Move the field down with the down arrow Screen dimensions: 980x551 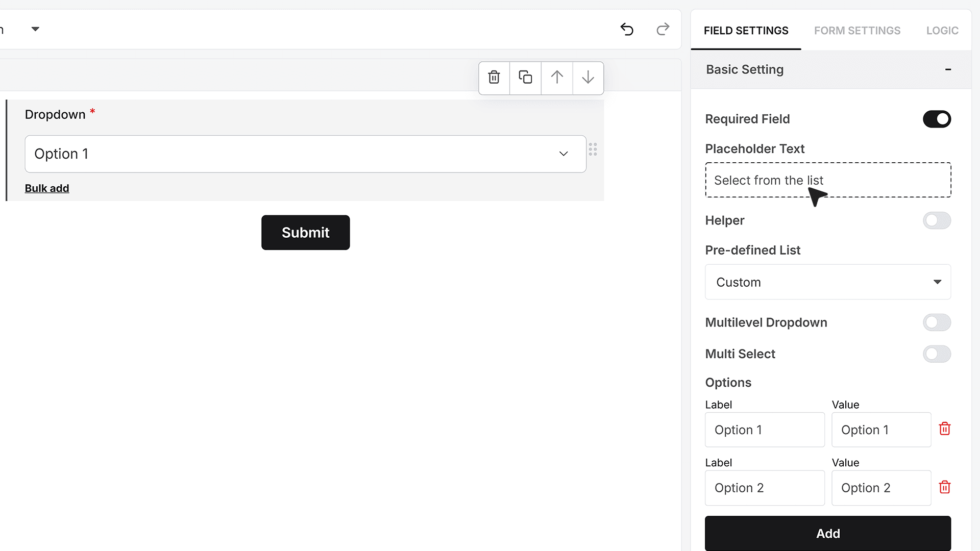588,78
